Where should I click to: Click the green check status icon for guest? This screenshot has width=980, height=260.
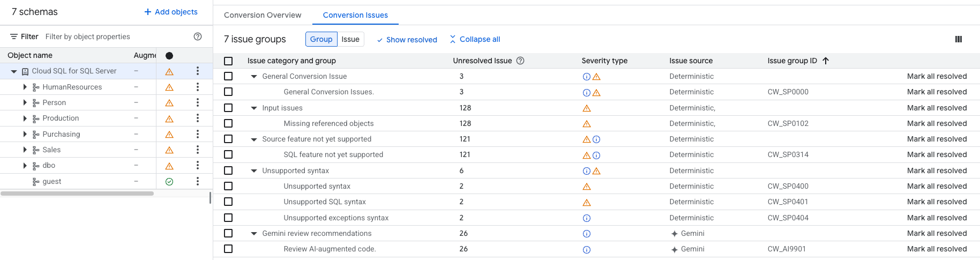pyautogui.click(x=169, y=182)
